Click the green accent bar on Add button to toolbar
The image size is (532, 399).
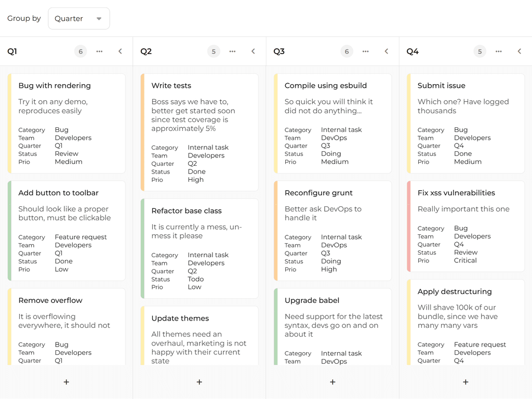(10, 231)
